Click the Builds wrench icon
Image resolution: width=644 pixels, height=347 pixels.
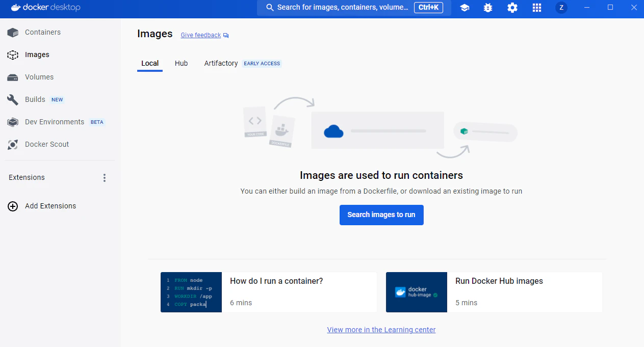[x=13, y=99]
